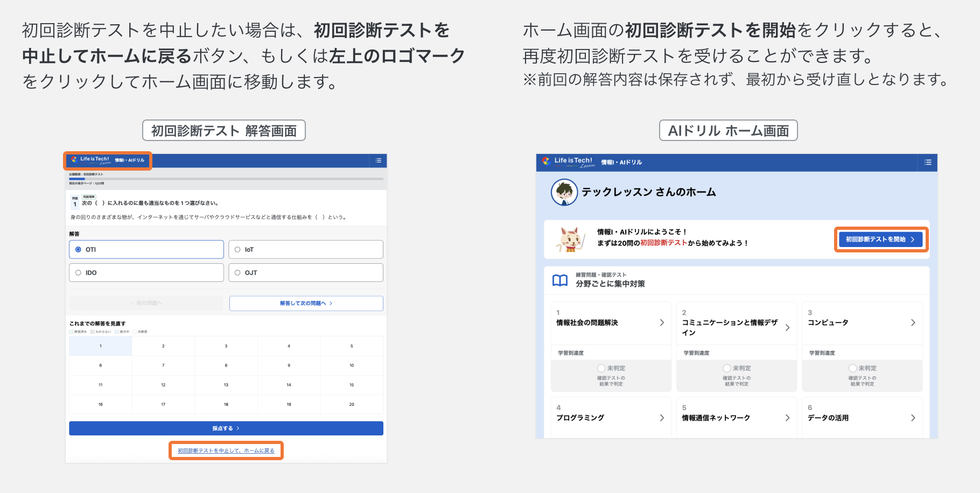Viewport: 980px width, 493px height.
Task: Click the テックレッスン user avatar icon
Action: pyautogui.click(x=564, y=192)
